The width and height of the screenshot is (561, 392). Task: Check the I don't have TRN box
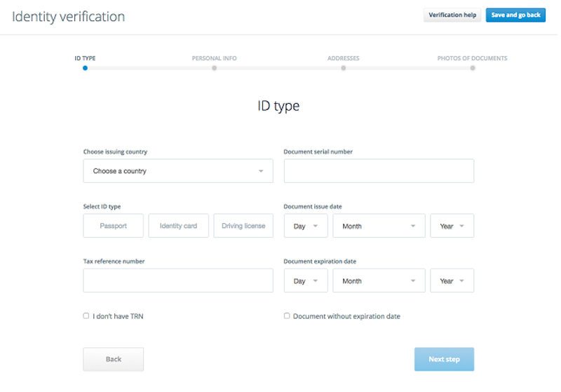point(86,316)
